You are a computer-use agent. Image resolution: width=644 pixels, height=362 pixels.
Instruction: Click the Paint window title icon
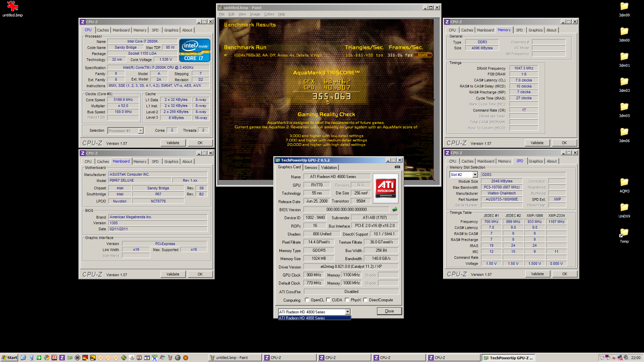[220, 8]
